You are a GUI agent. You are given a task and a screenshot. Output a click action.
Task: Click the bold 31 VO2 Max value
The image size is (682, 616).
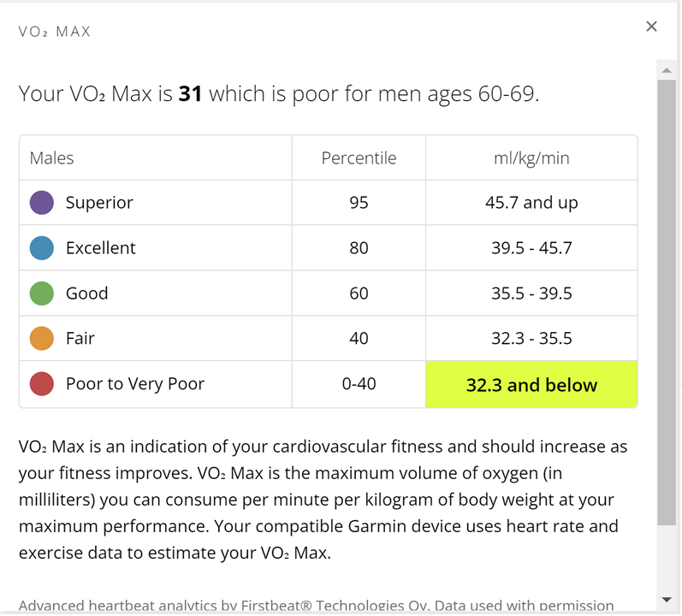(190, 93)
